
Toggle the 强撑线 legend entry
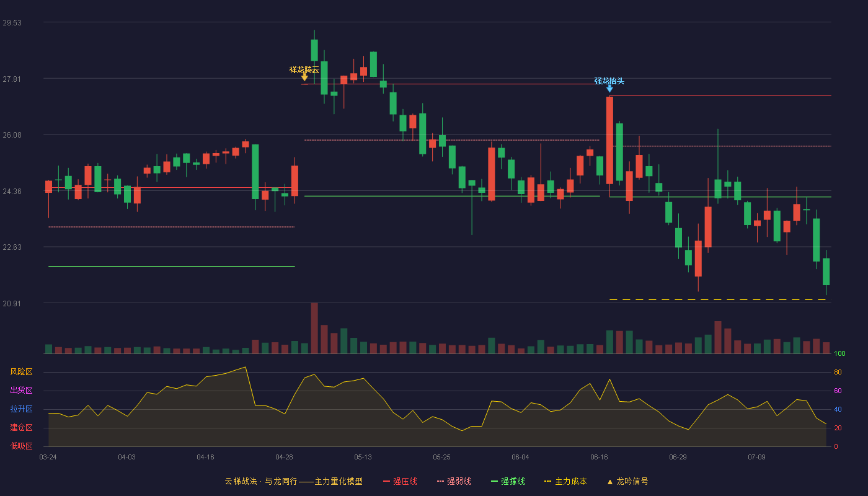(508, 481)
